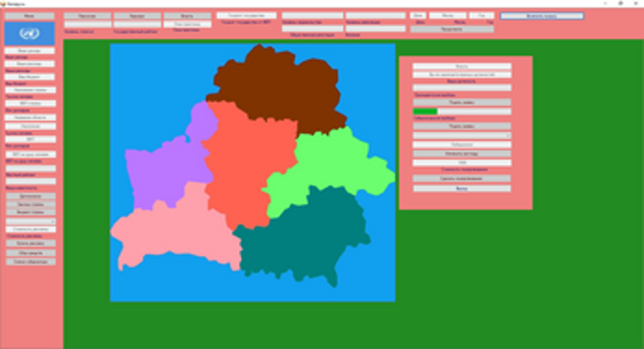Click the blue-outlined button in the top bar
644x349 pixels.
tap(542, 15)
